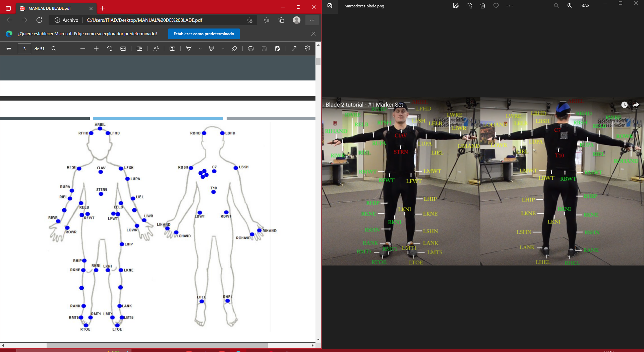
Task: Click Establecer como predeterminado button
Action: coord(204,34)
